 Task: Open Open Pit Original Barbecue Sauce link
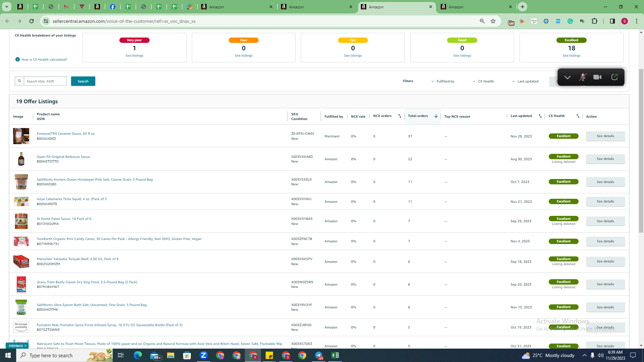63,157
